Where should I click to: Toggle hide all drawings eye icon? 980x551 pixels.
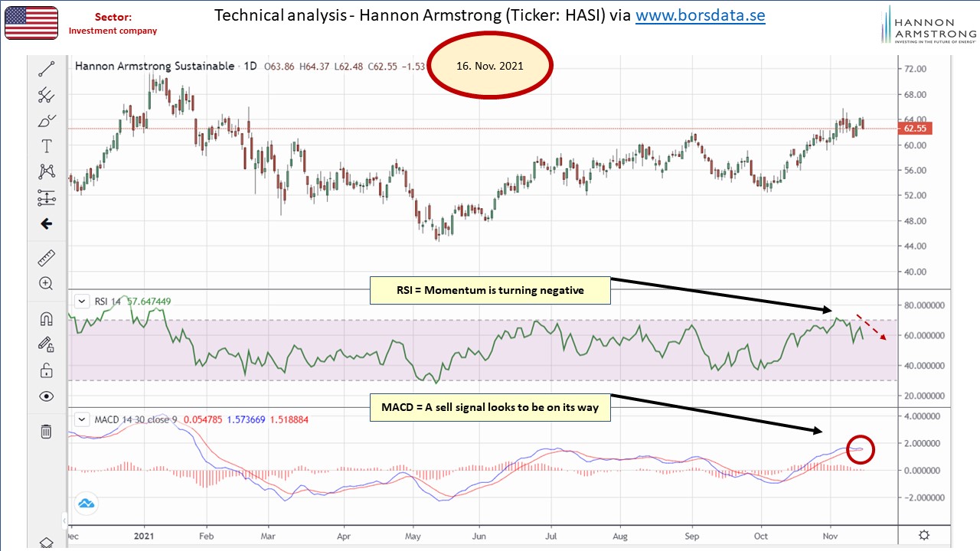point(46,396)
